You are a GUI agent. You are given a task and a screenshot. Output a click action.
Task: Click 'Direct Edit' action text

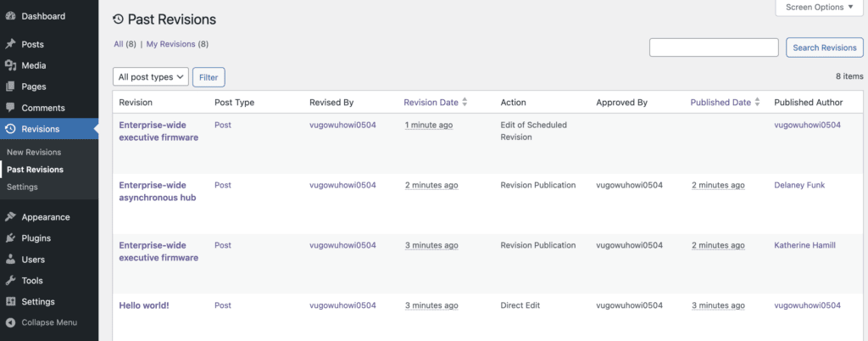(x=520, y=305)
